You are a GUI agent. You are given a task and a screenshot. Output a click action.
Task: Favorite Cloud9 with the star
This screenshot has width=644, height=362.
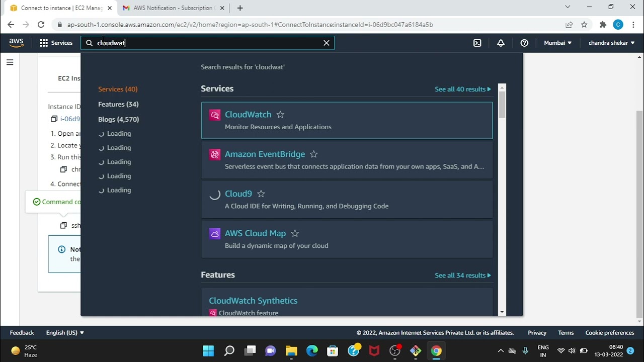(x=261, y=194)
